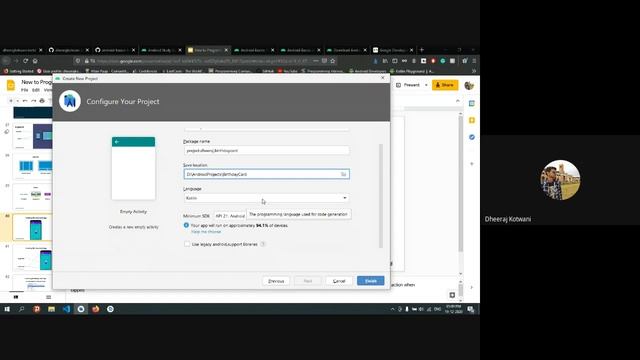
Task: Click the Finish button in the dialog
Action: (371, 281)
